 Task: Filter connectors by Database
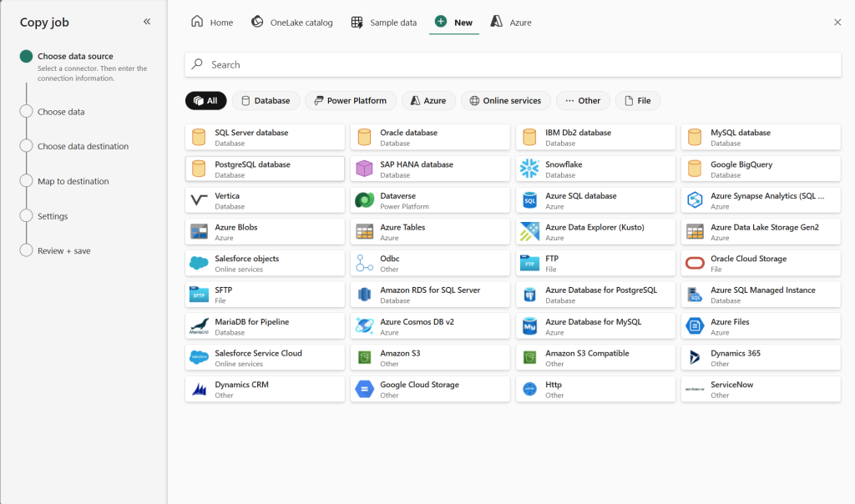[266, 100]
